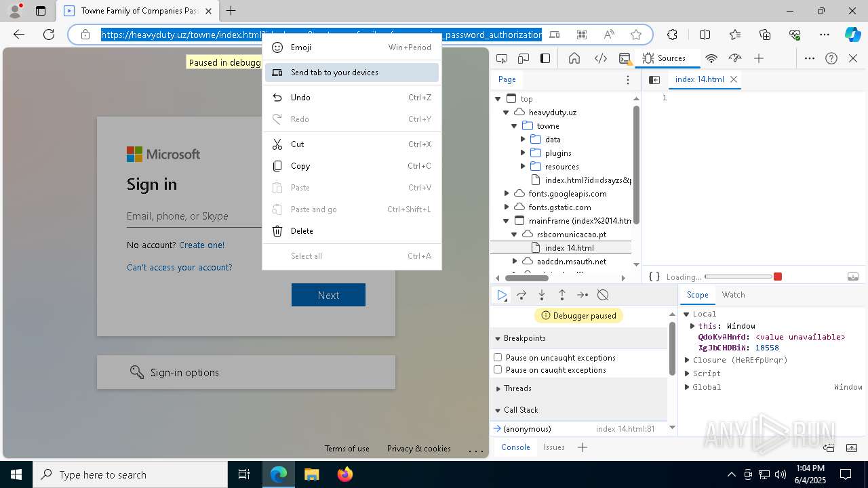868x488 pixels.
Task: Refresh the page with reload button
Action: click(x=49, y=35)
